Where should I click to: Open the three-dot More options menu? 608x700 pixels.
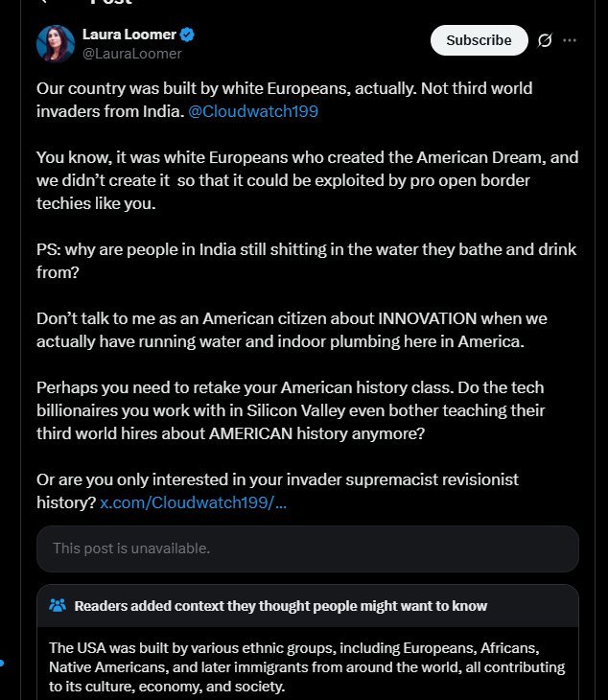pyautogui.click(x=571, y=40)
